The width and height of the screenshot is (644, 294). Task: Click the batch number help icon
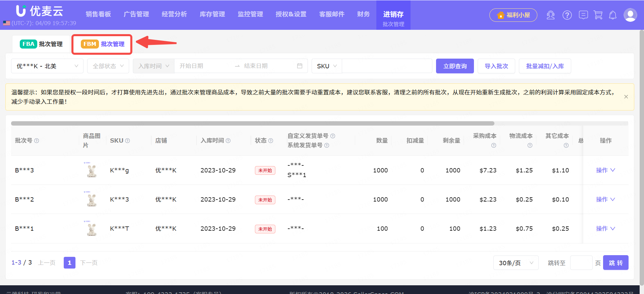(37, 141)
